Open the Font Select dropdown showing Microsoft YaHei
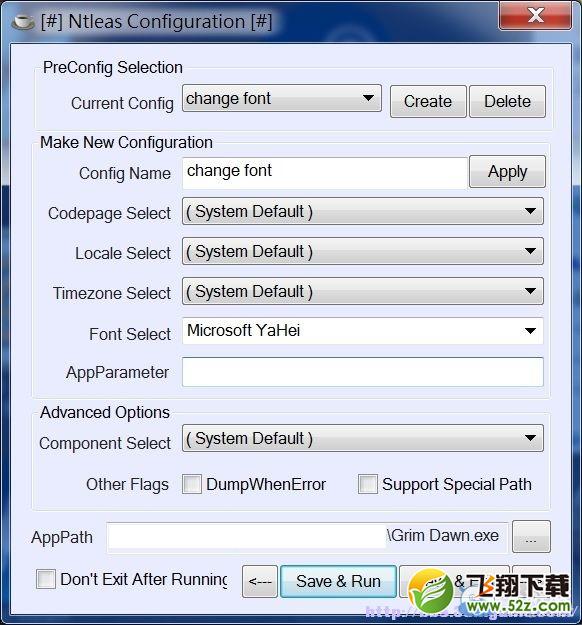The width and height of the screenshot is (582, 625). point(363,331)
